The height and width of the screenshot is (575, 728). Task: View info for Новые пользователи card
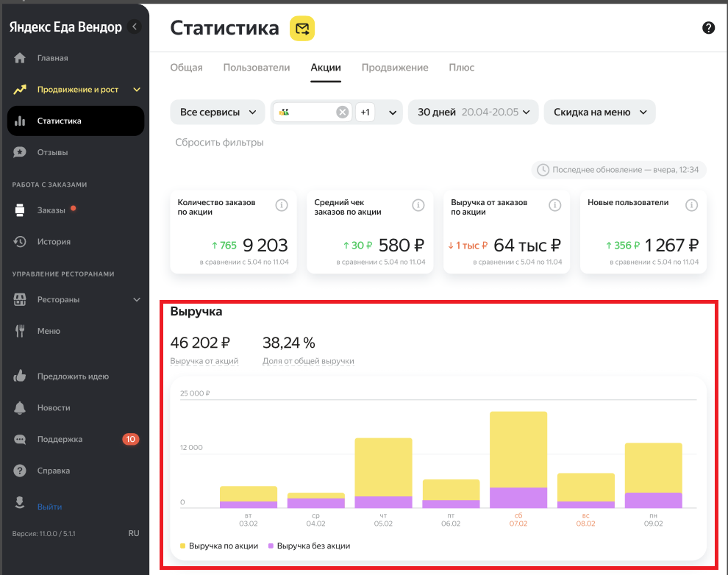coord(691,205)
